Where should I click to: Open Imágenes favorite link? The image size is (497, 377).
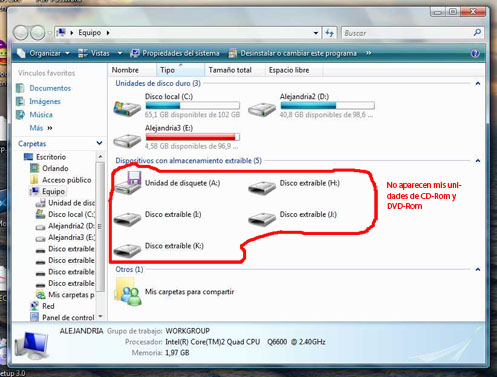[45, 101]
